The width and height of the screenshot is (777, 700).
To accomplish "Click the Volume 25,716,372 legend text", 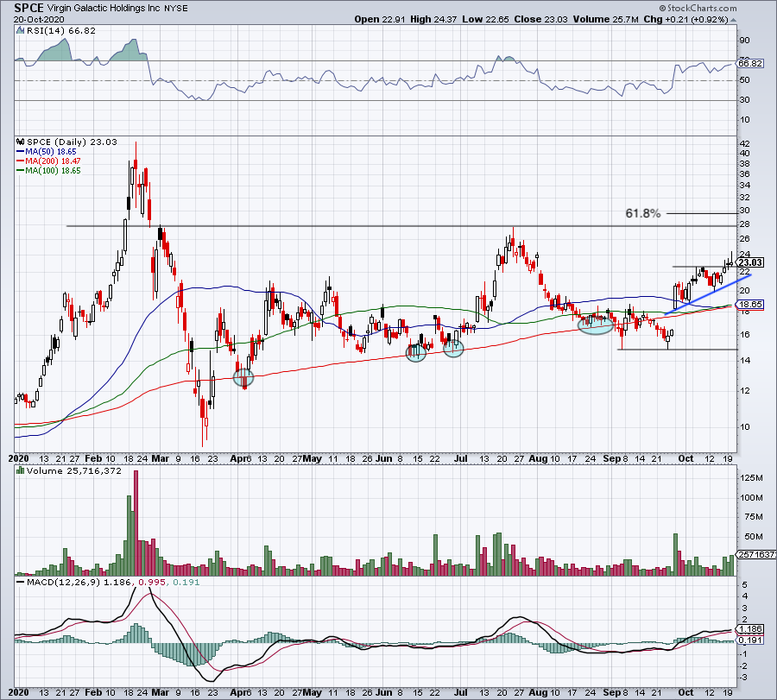I will click(74, 470).
